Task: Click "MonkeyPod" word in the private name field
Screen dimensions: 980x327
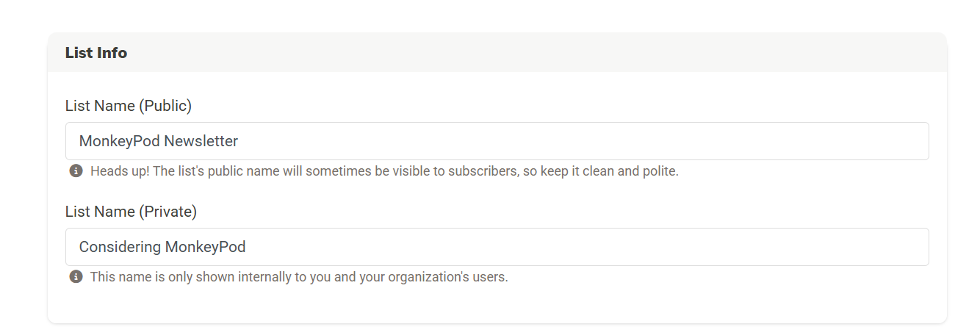Action: point(205,247)
